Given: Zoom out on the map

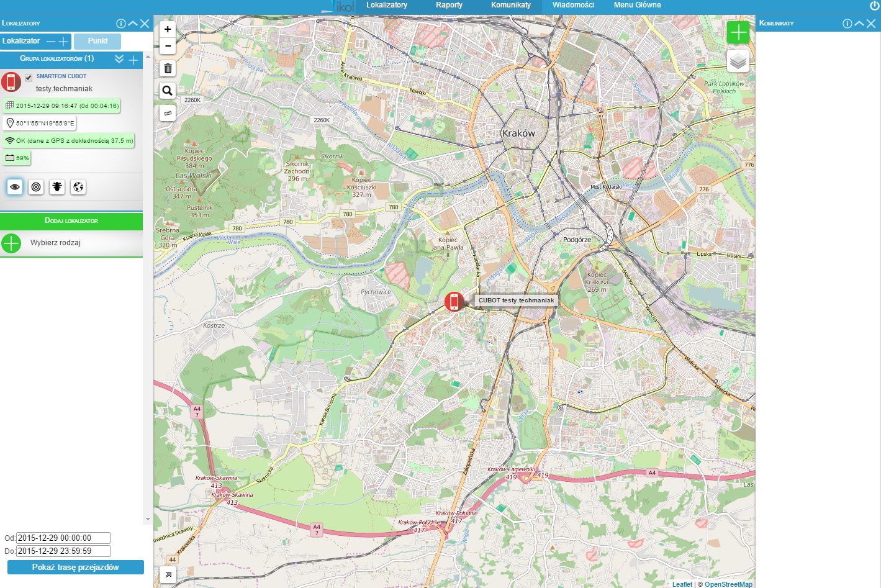Looking at the screenshot, I should coord(168,46).
